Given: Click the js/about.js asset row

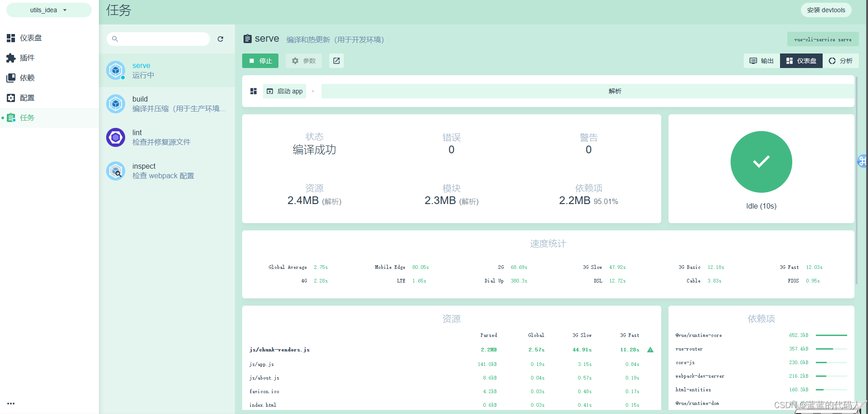Looking at the screenshot, I should pos(452,378).
